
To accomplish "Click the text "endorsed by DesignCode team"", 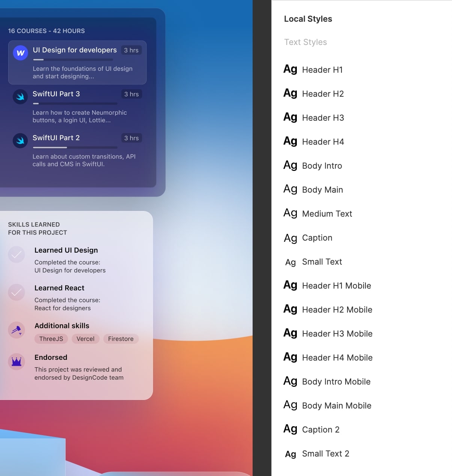I will click(x=79, y=377).
